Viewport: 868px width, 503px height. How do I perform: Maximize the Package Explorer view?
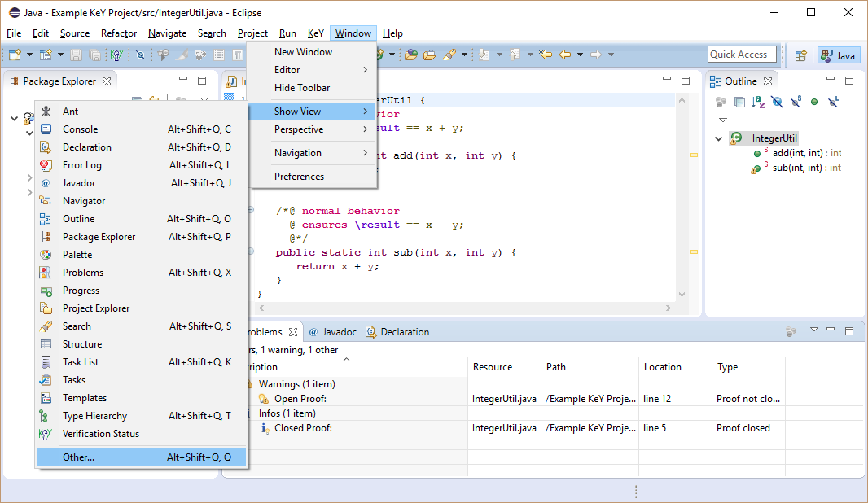(x=202, y=81)
